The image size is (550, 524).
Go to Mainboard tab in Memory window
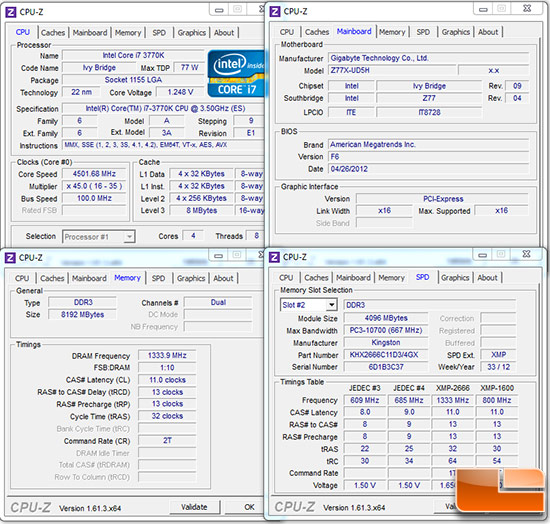[x=89, y=278]
